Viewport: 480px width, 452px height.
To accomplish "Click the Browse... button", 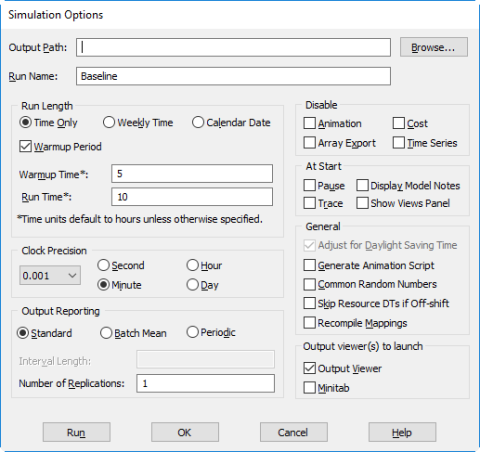I will (434, 47).
